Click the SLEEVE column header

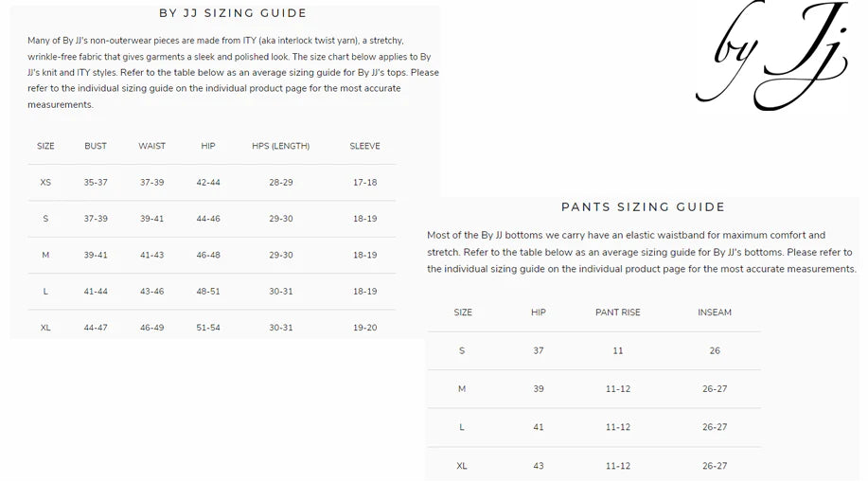(x=364, y=147)
